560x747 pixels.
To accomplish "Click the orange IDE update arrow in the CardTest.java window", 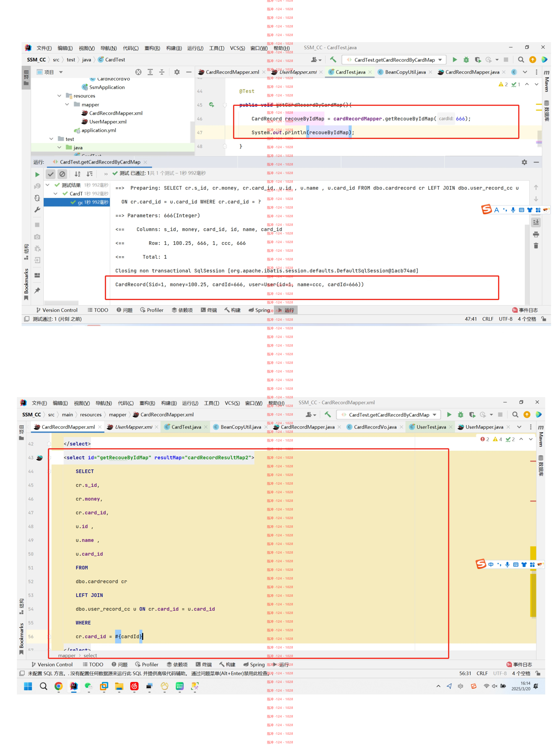I will click(x=532, y=60).
